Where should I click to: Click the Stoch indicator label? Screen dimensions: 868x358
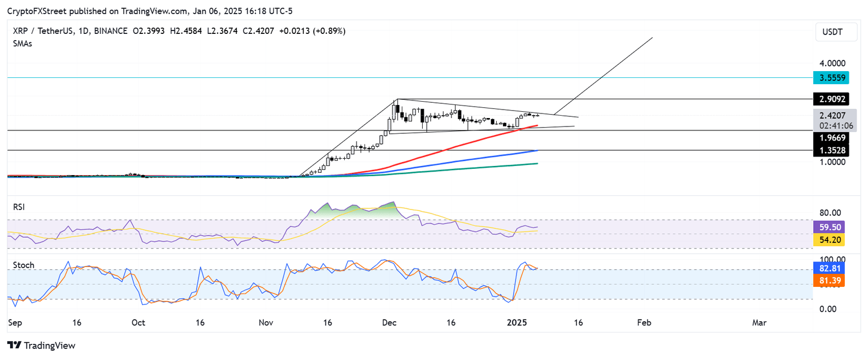point(23,265)
